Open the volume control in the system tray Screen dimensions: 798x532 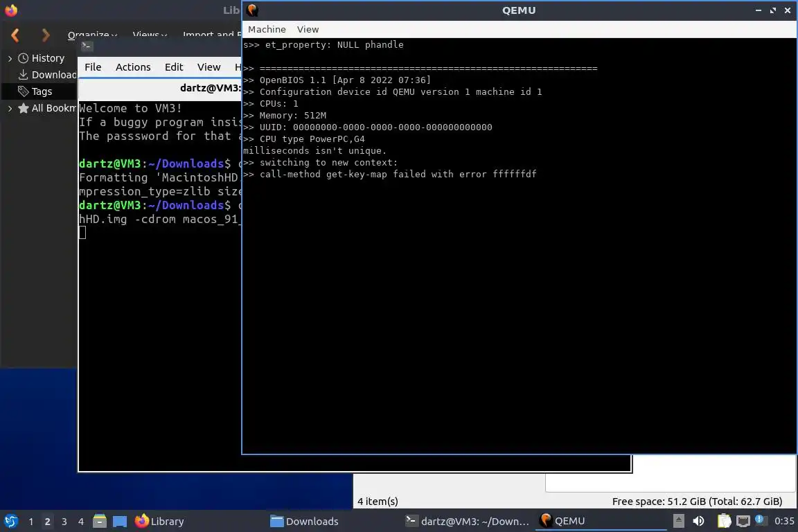699,521
